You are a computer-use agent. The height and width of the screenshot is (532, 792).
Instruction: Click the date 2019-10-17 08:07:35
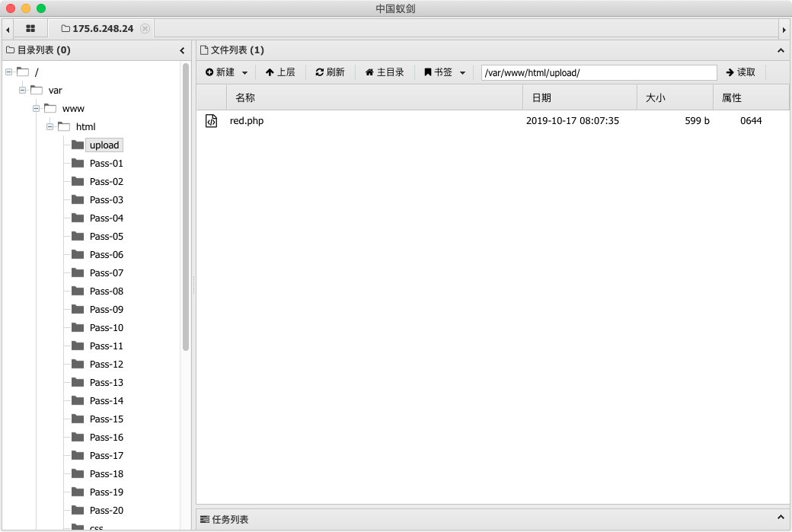[572, 121]
